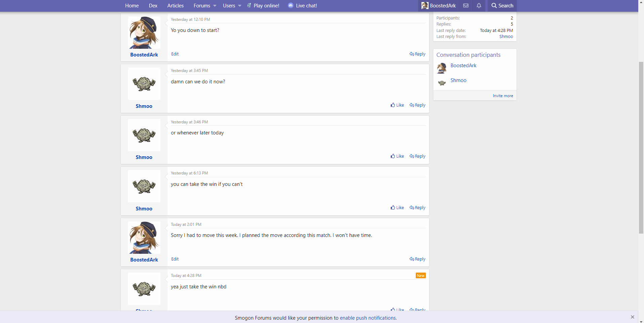Open the alerts bell icon
The image size is (644, 323).
pos(479,6)
